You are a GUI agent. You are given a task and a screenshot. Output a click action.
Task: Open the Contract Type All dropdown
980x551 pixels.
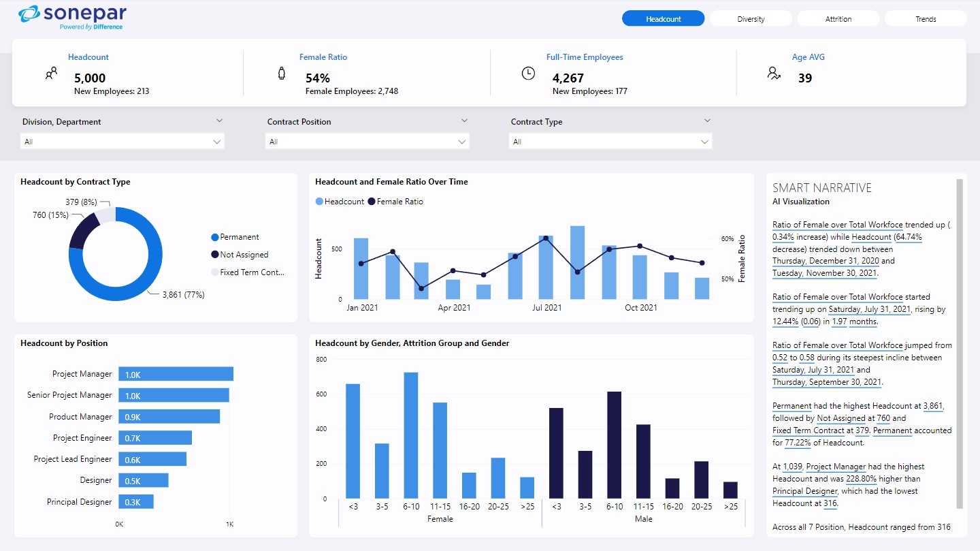tap(610, 142)
